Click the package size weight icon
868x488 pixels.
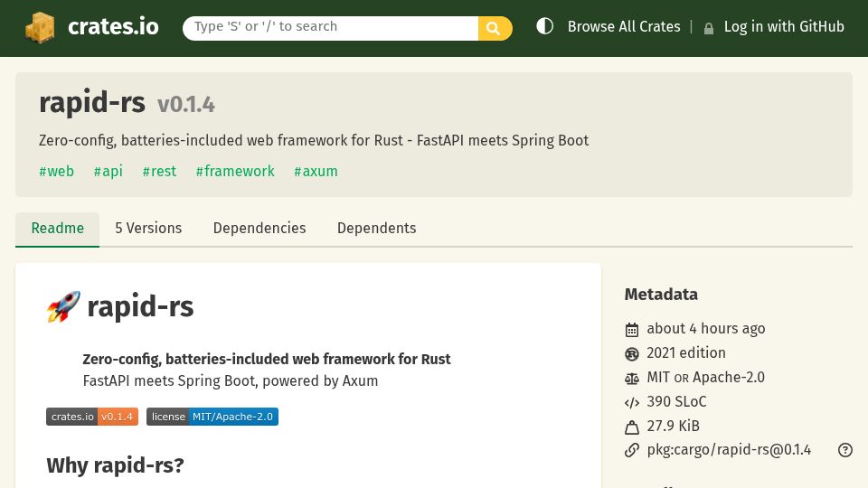click(x=632, y=427)
